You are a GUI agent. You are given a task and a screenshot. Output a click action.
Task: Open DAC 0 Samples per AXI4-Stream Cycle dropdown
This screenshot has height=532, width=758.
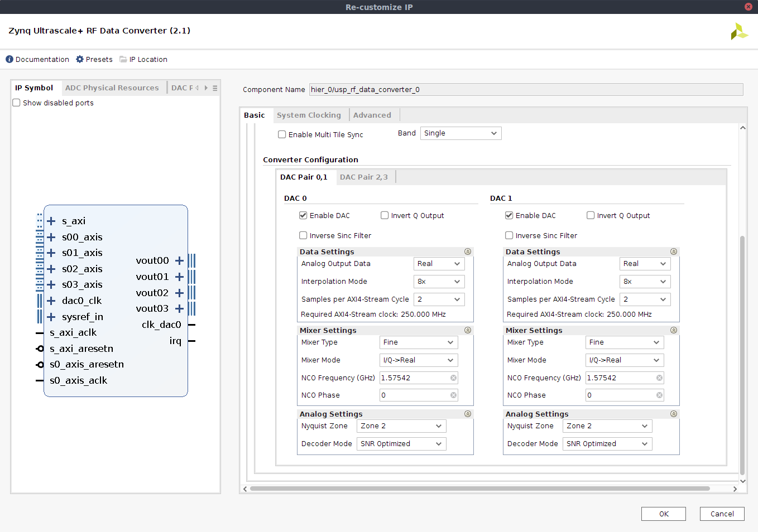(439, 299)
